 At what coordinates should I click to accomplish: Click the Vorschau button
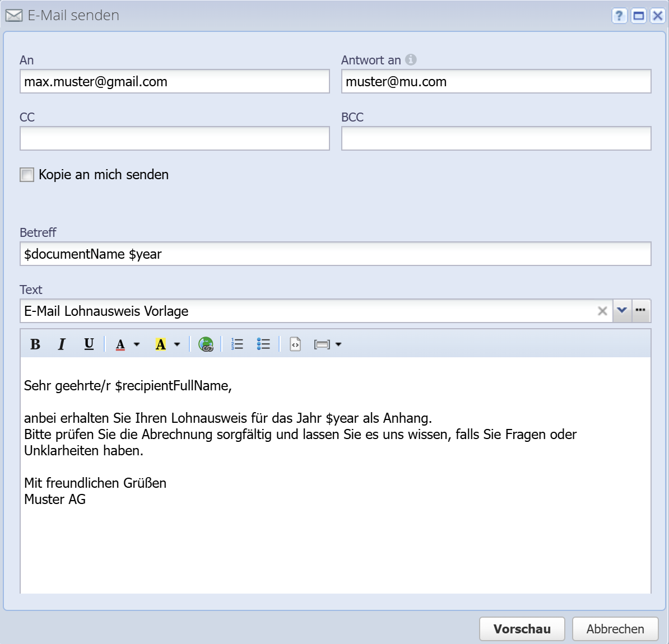coord(522,629)
